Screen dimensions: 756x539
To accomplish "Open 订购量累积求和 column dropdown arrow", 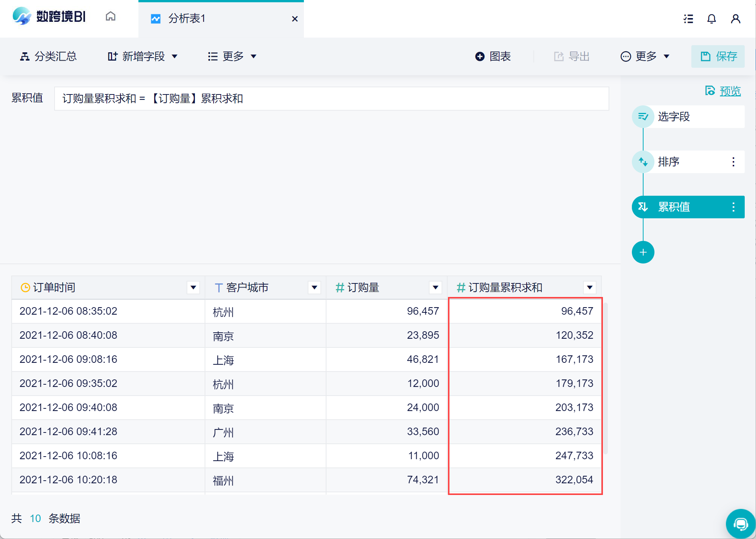I will click(x=590, y=288).
